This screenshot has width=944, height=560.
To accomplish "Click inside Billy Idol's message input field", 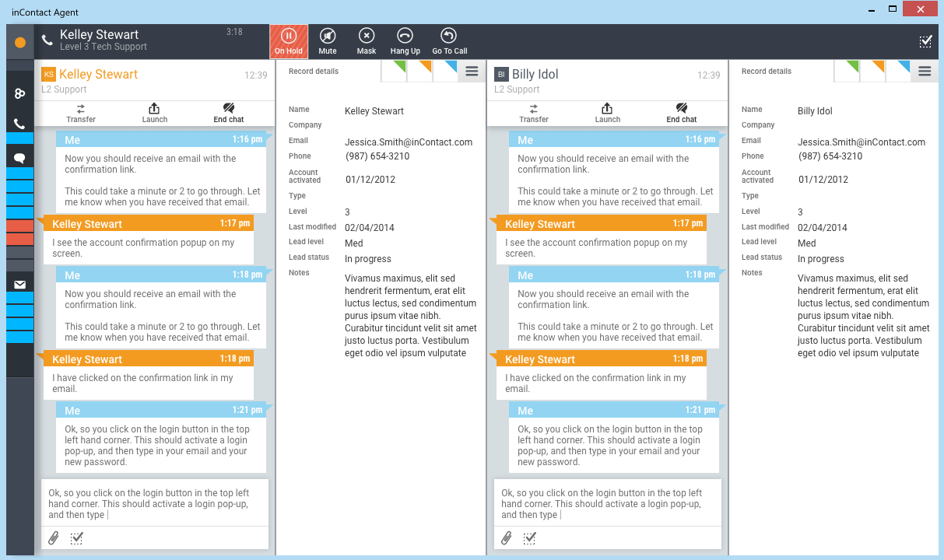I will [608, 504].
